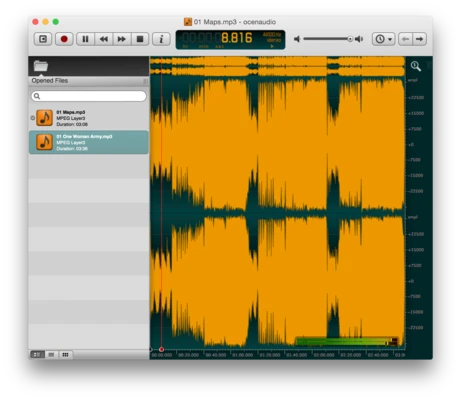The height and width of the screenshot is (400, 461).
Task: Switch to compact list view button
Action: [x=51, y=355]
